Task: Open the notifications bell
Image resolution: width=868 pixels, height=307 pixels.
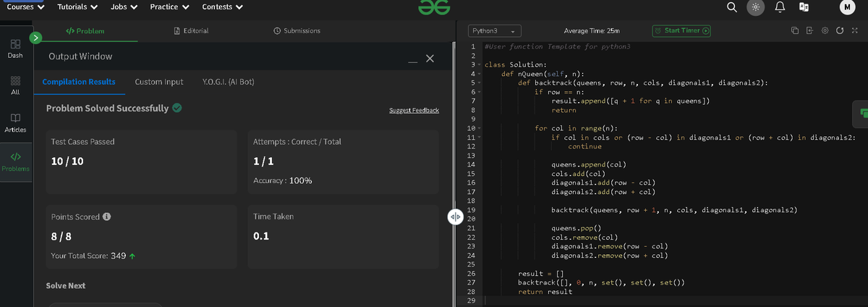Action: pyautogui.click(x=780, y=7)
